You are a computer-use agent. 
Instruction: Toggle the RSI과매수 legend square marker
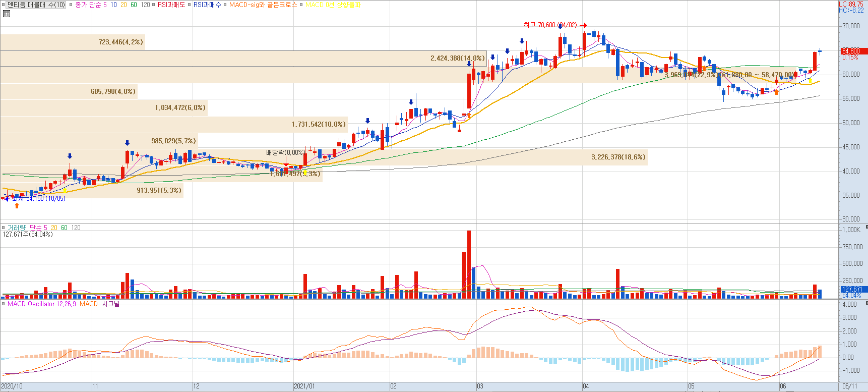click(190, 5)
